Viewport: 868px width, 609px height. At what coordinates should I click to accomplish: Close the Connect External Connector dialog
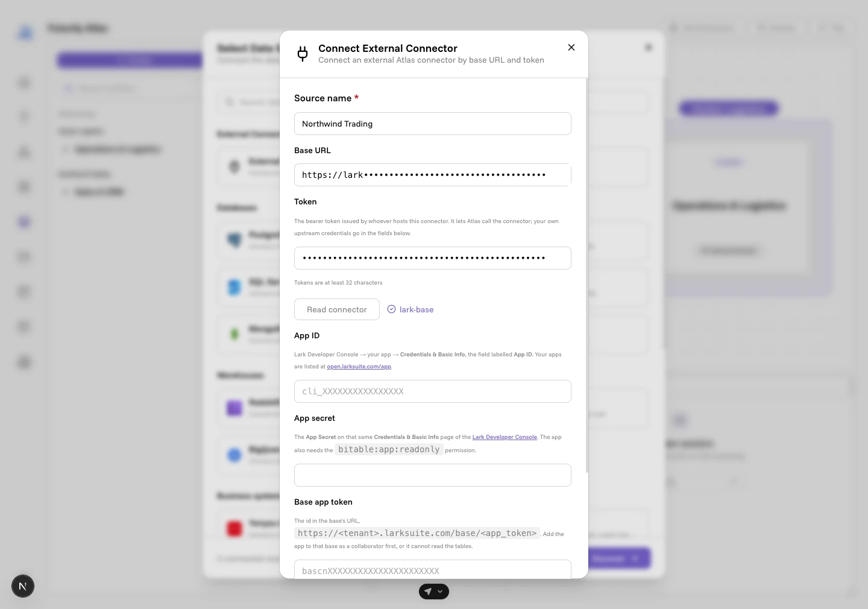pyautogui.click(x=571, y=48)
